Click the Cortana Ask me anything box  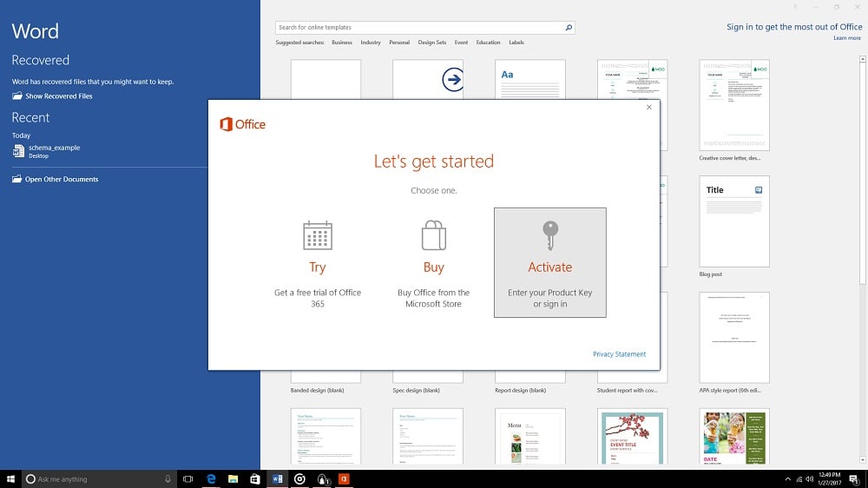coord(99,479)
